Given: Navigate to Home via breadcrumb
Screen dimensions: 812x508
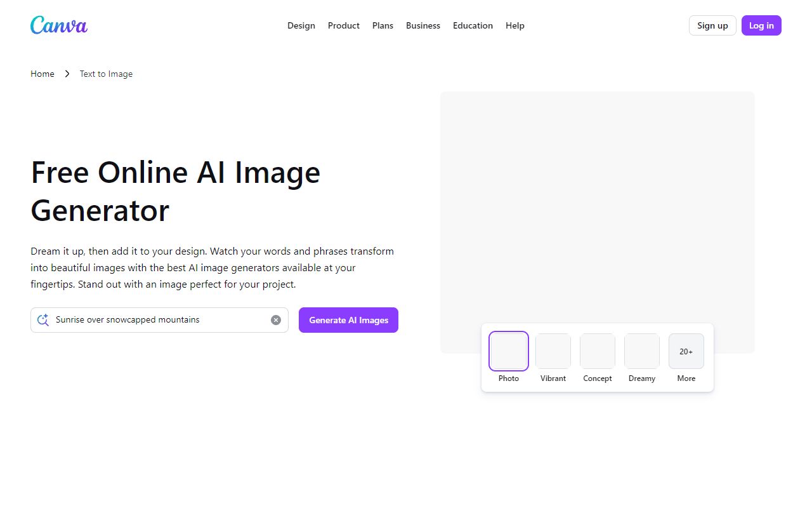Looking at the screenshot, I should coord(42,74).
